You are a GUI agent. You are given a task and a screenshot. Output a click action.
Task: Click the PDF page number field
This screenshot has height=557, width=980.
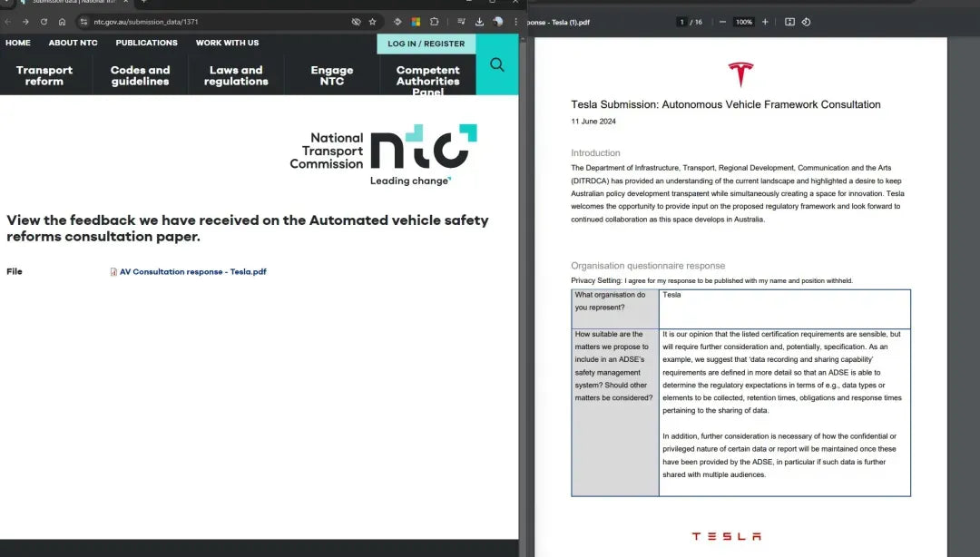[681, 22]
